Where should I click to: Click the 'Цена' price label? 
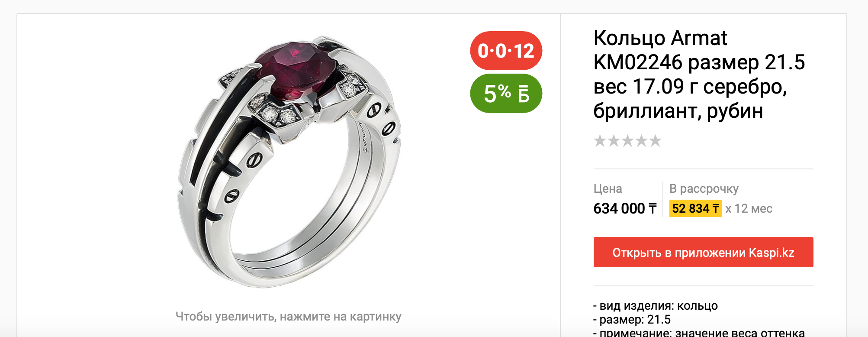pos(608,189)
